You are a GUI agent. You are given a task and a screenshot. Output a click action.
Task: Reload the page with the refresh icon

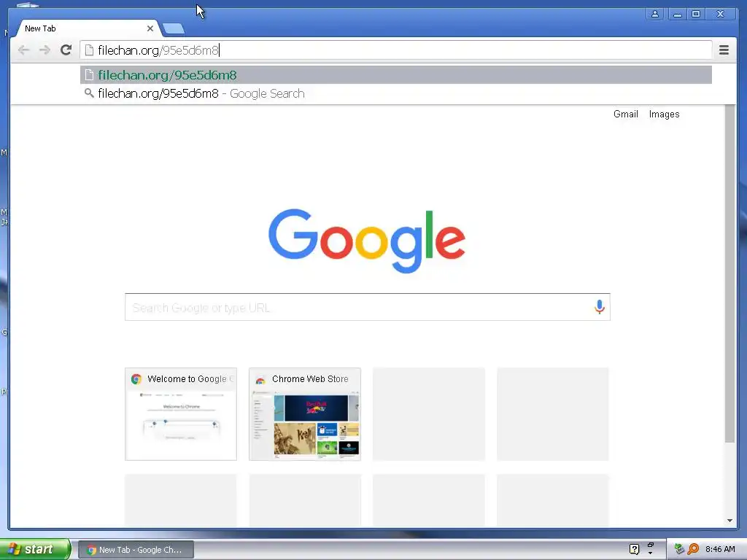point(66,50)
